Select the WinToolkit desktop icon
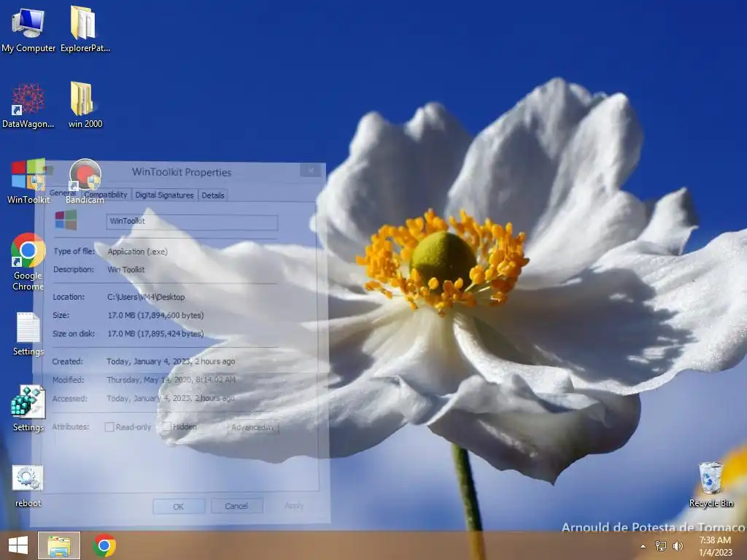Viewport: 747px width, 560px height. tap(28, 182)
